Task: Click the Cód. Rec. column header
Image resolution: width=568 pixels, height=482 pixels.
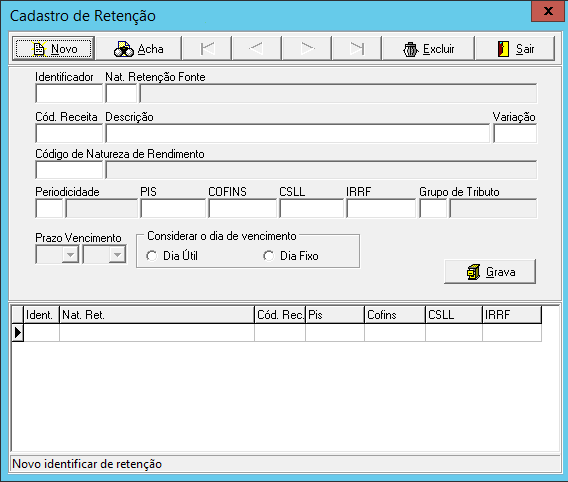Action: (280, 315)
